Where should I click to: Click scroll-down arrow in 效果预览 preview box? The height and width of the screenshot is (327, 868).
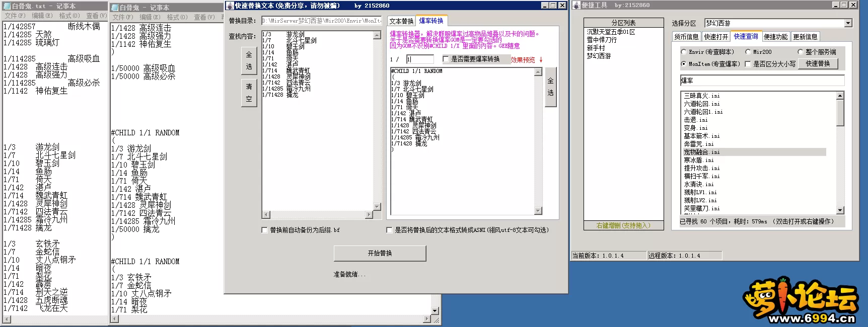[538, 211]
